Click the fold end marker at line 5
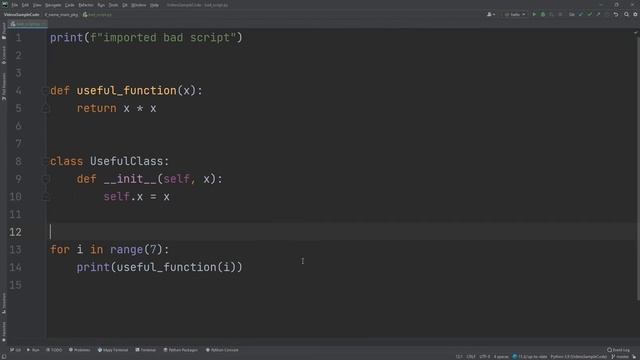This screenshot has width=640, height=360. pos(45,109)
